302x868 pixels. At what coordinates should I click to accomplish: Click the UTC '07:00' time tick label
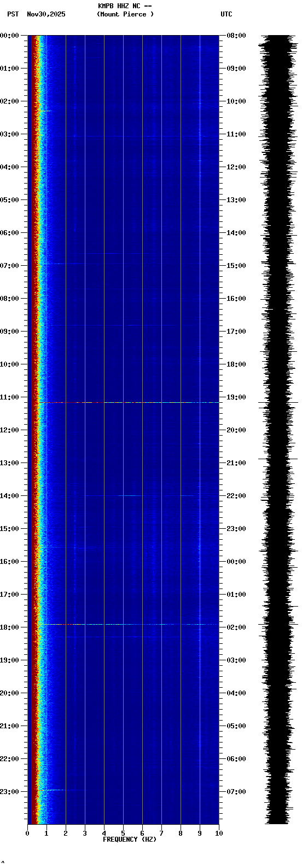tap(236, 792)
